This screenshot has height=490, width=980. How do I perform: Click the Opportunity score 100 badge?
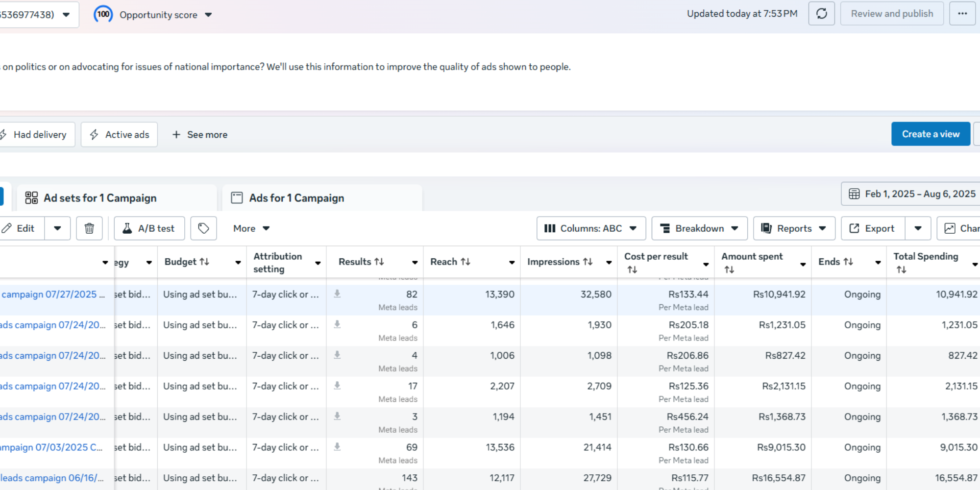pos(103,14)
